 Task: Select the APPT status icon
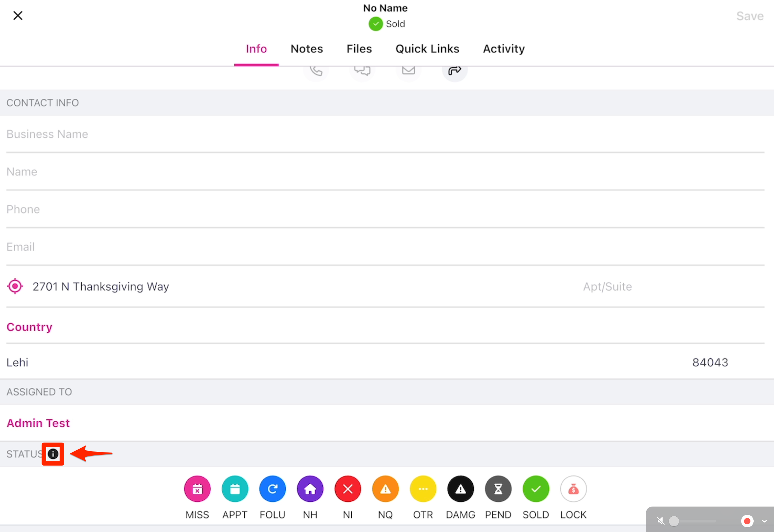[235, 489]
